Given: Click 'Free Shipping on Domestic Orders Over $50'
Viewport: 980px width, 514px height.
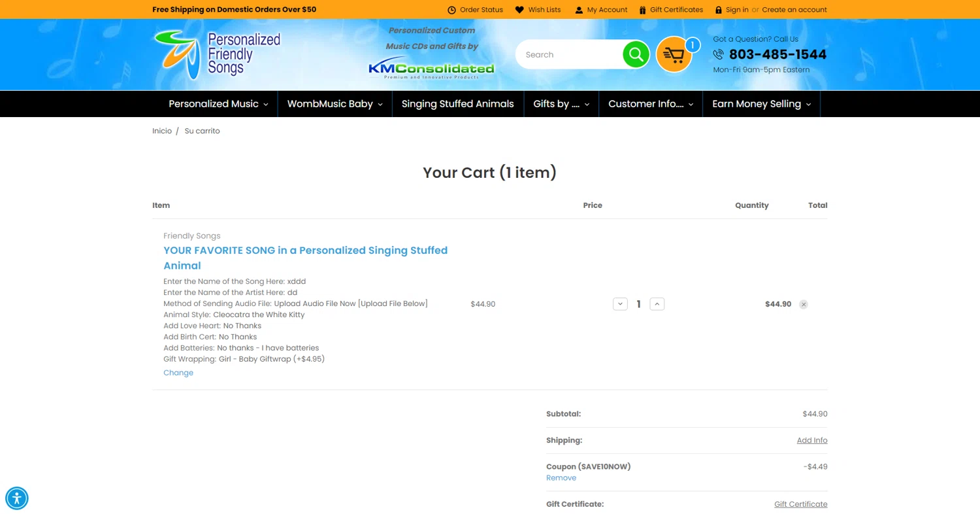Looking at the screenshot, I should coord(234,10).
